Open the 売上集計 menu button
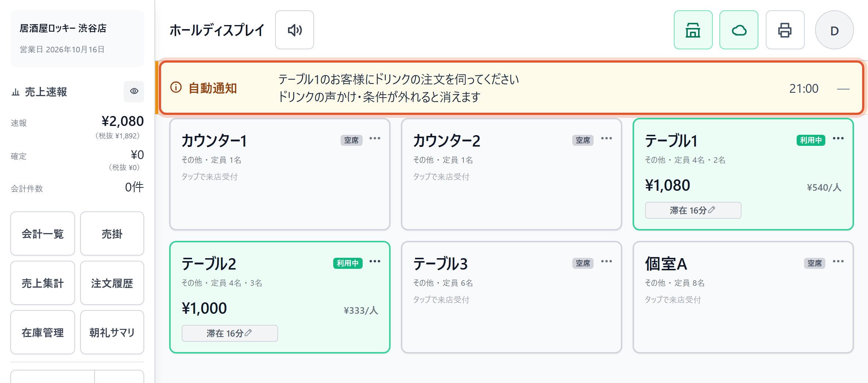This screenshot has height=383, width=868. [43, 283]
